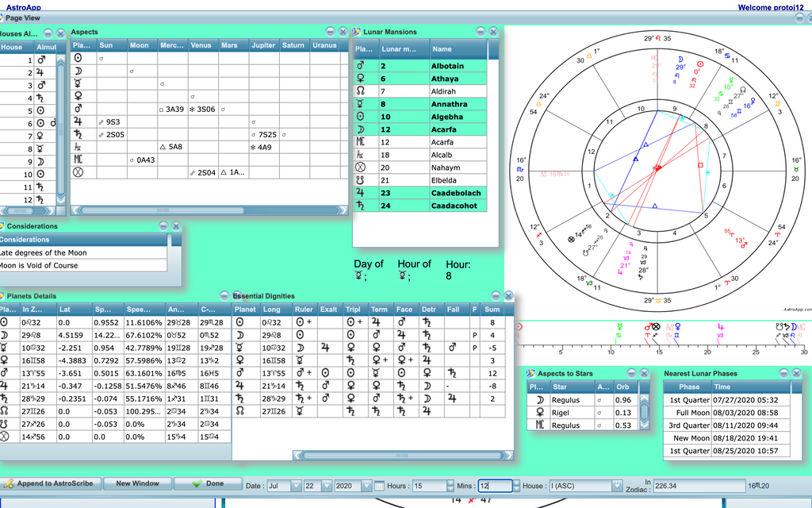Click the Aspects to Stars title icon
Viewport: 812px width, 508px height.
click(x=530, y=373)
